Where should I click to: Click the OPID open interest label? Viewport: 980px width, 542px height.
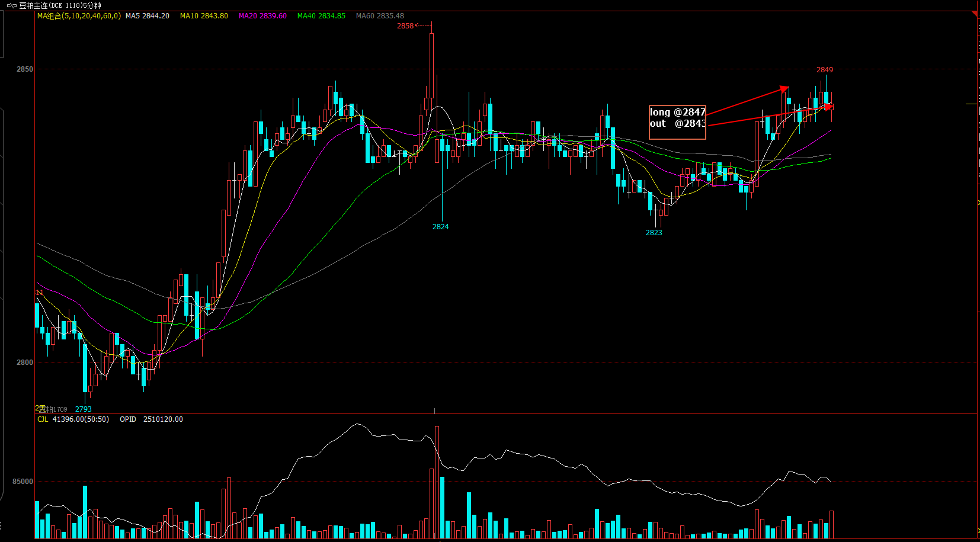(x=128, y=419)
